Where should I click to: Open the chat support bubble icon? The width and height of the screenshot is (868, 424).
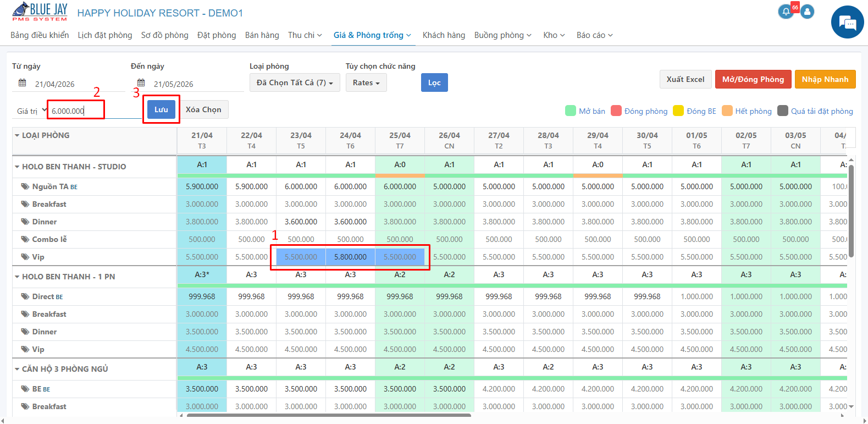pos(847,23)
